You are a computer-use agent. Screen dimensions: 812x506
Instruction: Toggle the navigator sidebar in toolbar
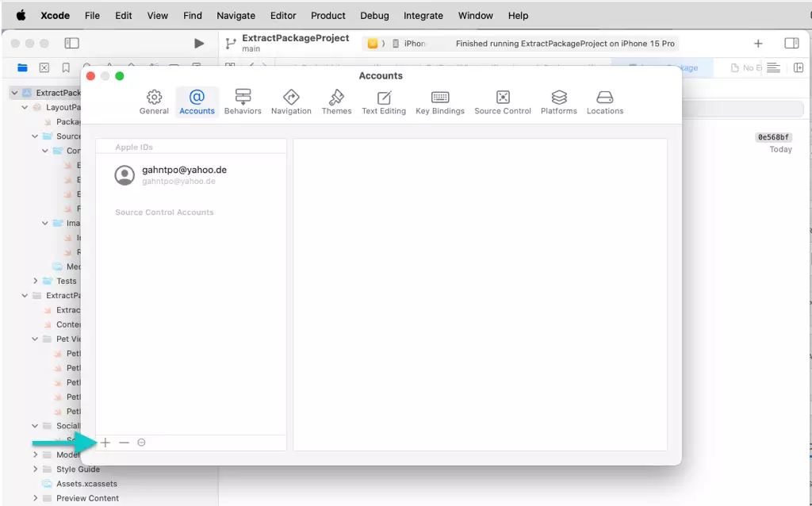coord(71,44)
